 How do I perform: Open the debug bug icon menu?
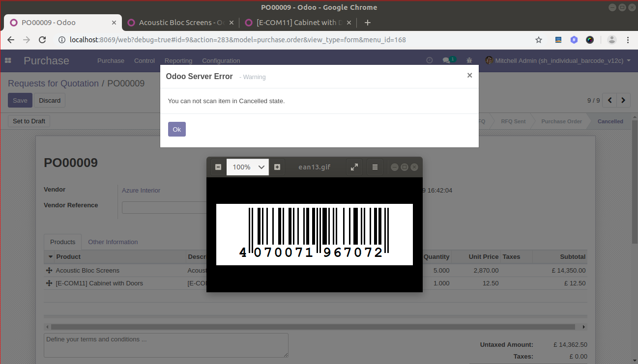[x=469, y=60]
